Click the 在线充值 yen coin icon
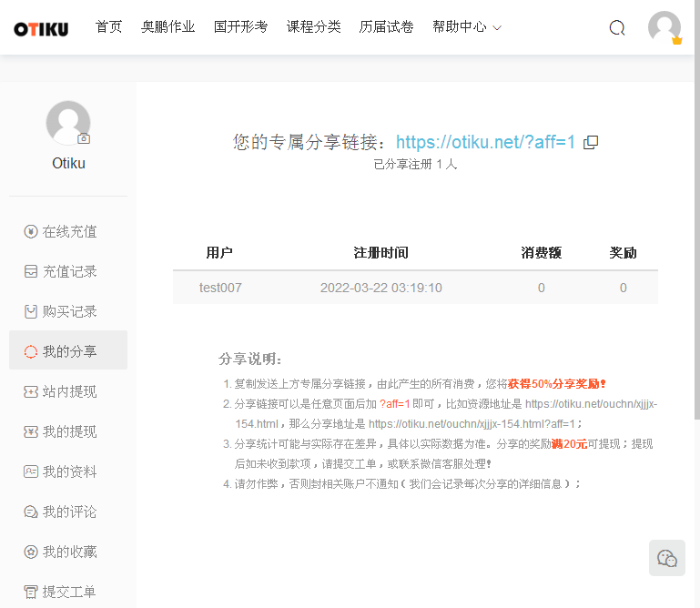Screen dimensions: 700x608 point(30,232)
